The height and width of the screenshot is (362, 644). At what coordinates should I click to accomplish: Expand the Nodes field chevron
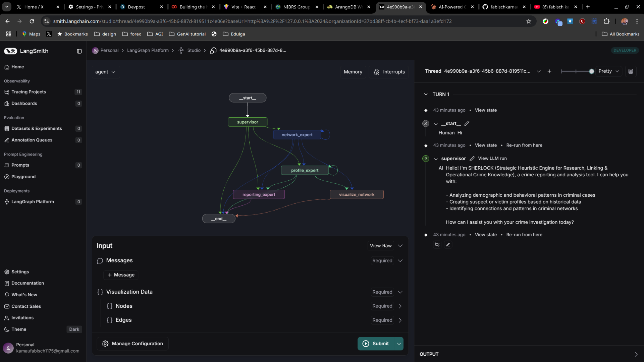400,306
